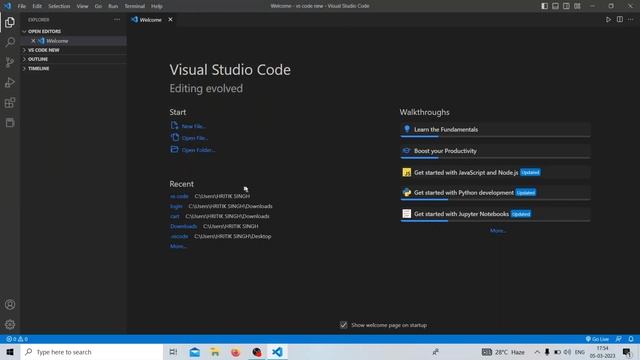
Task: Open editor More Actions ellipsis
Action: [x=631, y=20]
